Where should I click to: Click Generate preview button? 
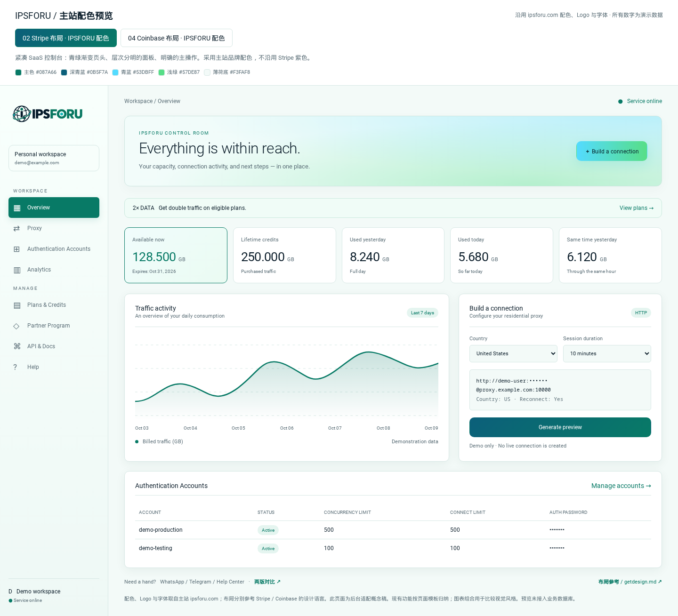click(x=560, y=427)
